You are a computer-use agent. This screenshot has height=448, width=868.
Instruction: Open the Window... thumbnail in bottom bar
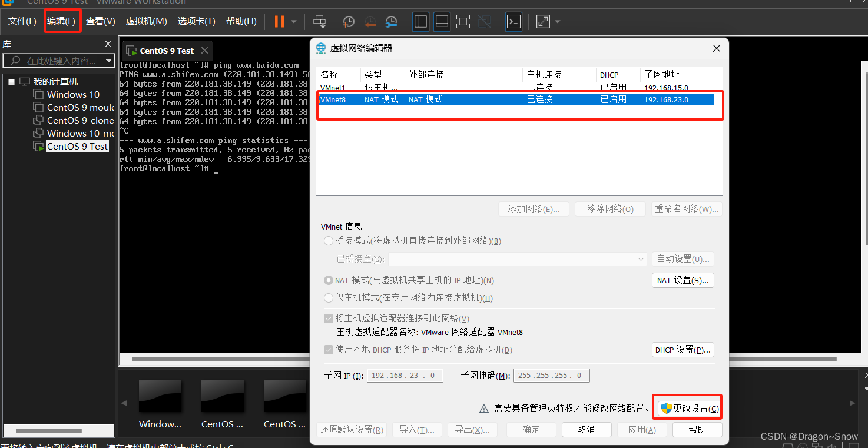coord(160,404)
